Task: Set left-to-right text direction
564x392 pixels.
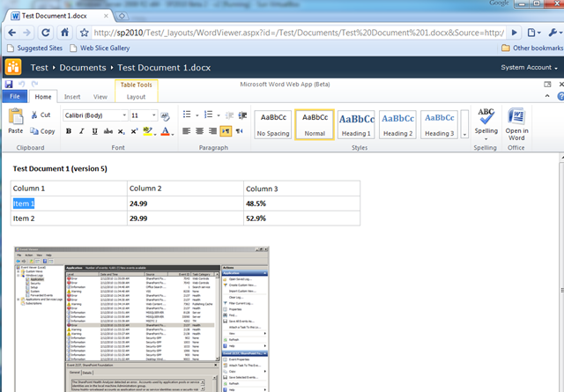Action: (226, 131)
